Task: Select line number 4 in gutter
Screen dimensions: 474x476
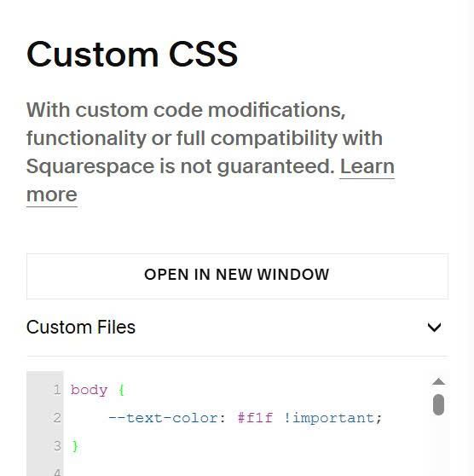Action: [x=57, y=472]
